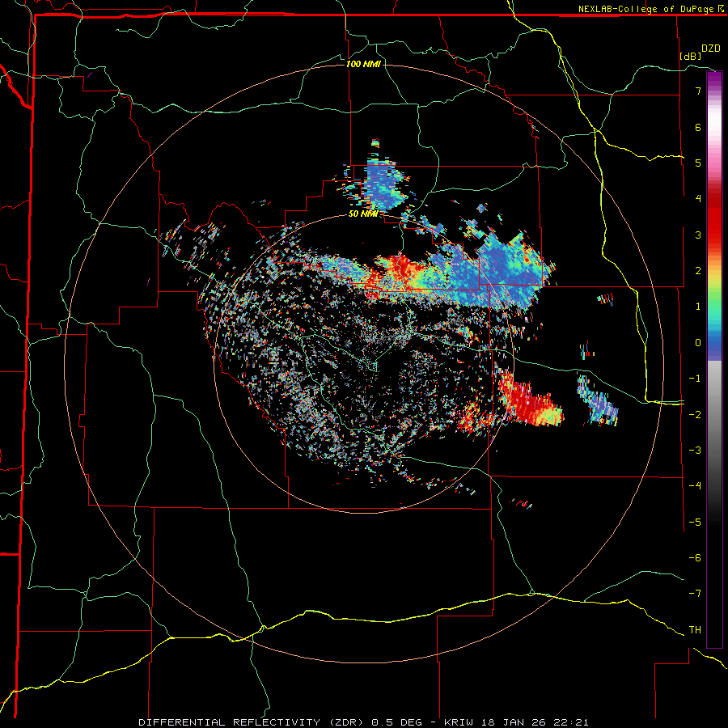Click the 50 NMI range ring label
The width and height of the screenshot is (728, 728).
click(x=363, y=214)
